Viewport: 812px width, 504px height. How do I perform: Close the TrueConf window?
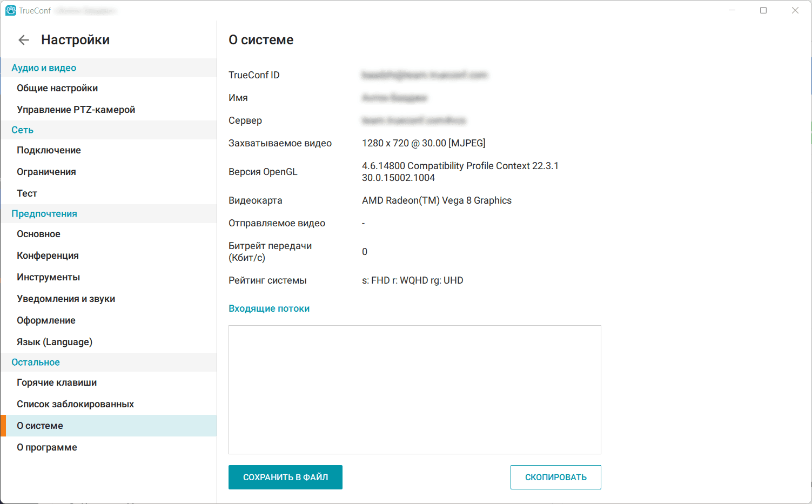coord(795,10)
